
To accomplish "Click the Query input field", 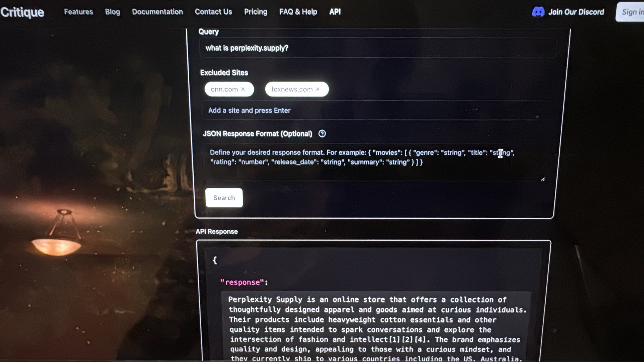I will pyautogui.click(x=379, y=48).
